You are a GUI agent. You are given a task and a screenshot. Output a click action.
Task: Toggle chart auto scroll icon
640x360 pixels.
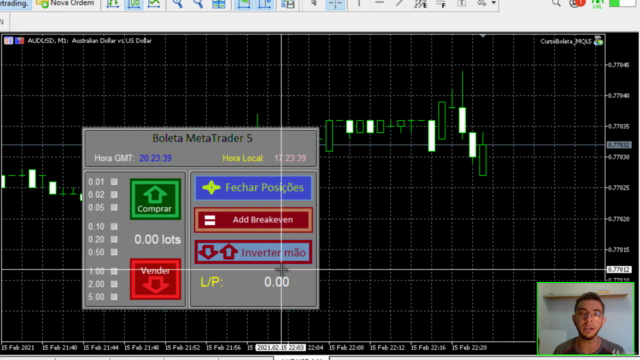click(x=244, y=4)
